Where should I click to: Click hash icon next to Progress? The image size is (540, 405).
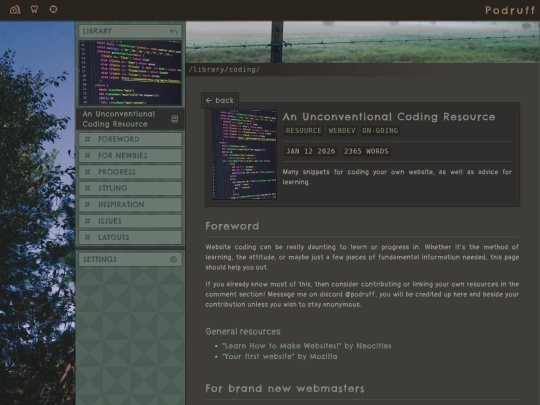87,172
